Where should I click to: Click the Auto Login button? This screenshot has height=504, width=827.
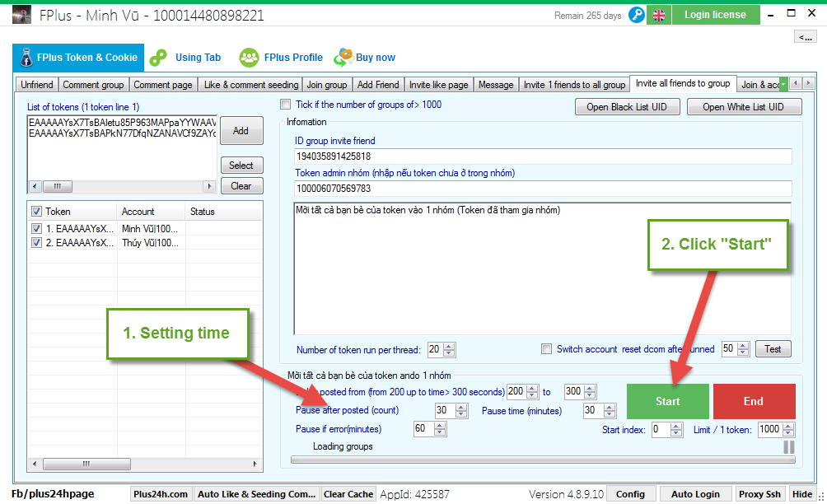[696, 494]
